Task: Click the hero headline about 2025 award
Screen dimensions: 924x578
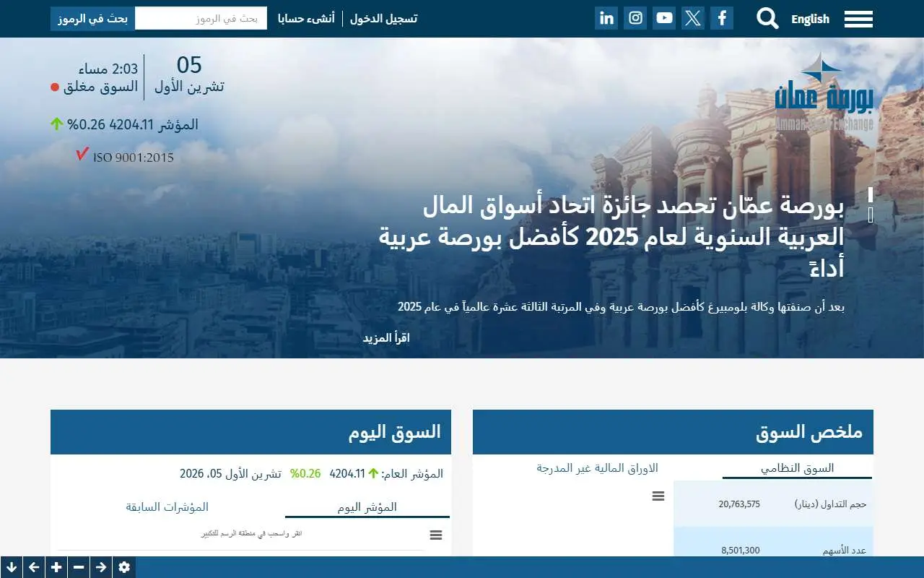Action: (611, 236)
